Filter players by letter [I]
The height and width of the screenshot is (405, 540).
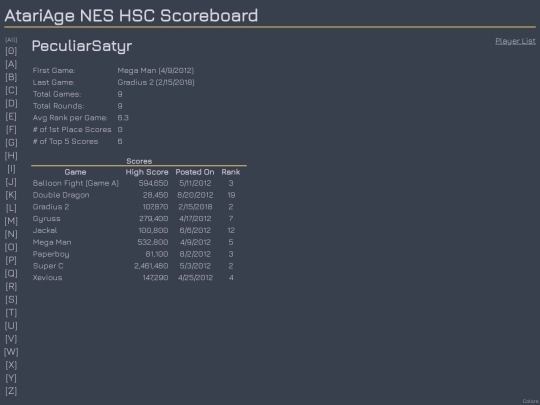tap(11, 169)
